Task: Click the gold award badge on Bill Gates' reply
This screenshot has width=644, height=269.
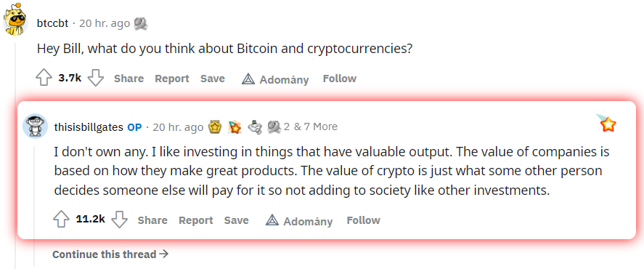Action: tap(215, 127)
